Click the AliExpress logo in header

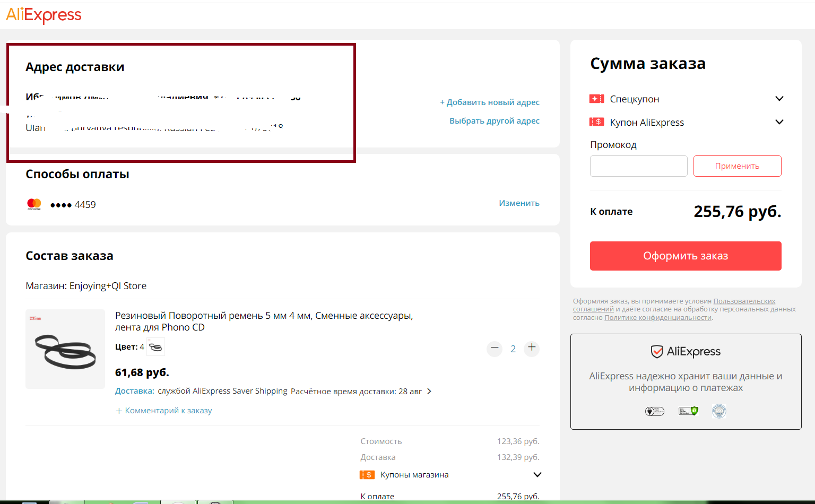pos(44,15)
